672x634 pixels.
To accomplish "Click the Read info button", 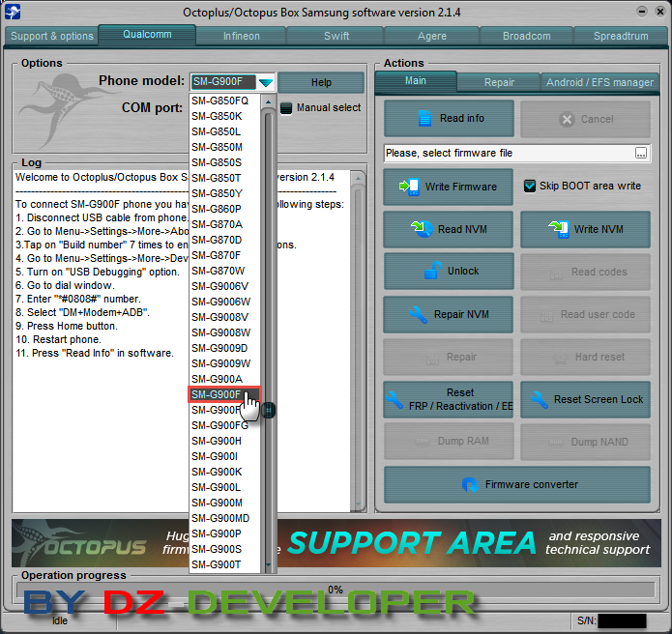I will click(449, 118).
